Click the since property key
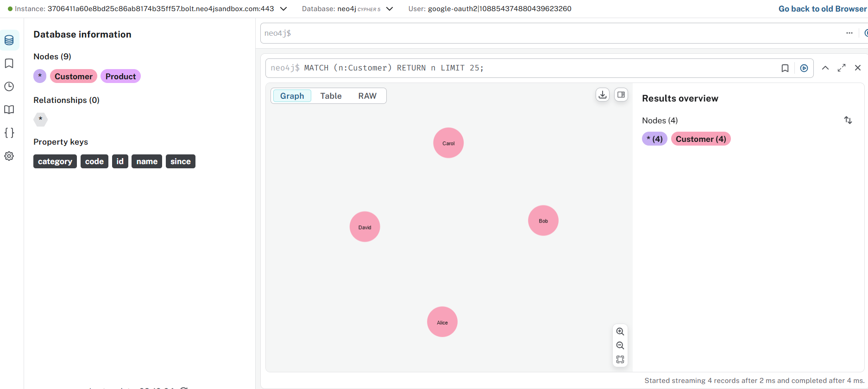 point(181,161)
